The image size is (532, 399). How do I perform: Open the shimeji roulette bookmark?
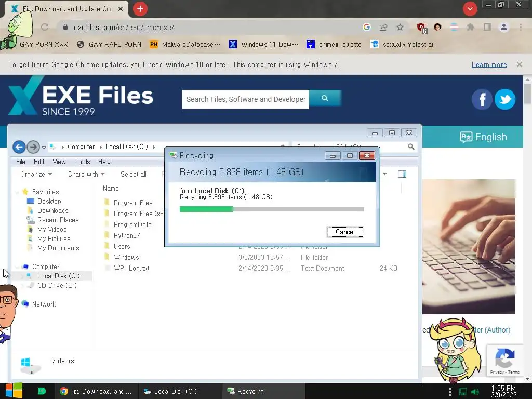[x=334, y=45]
